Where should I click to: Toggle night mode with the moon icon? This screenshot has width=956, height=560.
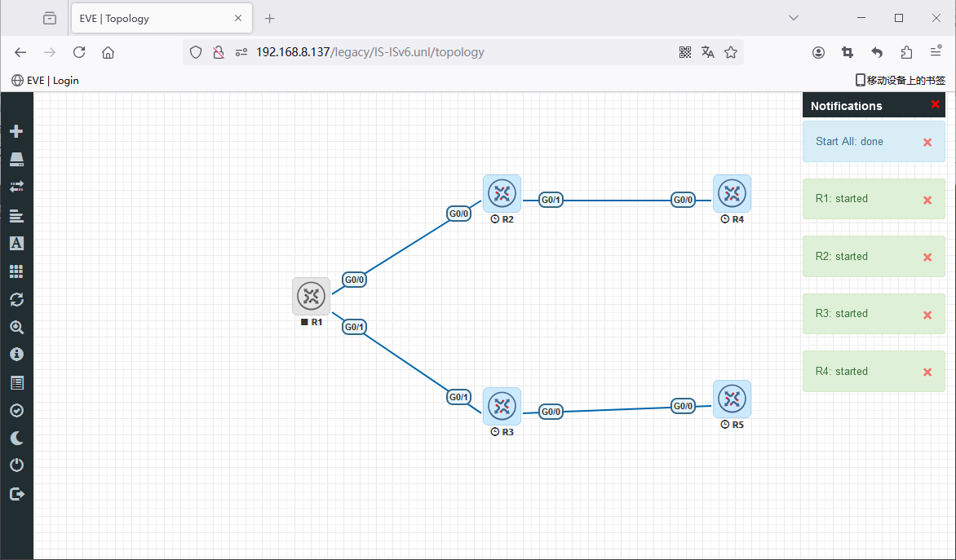(16, 439)
